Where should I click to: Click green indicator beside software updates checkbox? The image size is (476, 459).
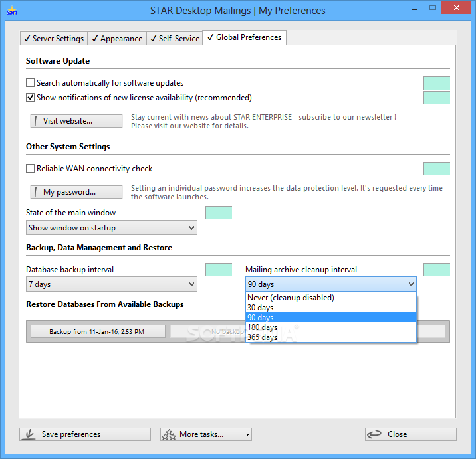click(437, 83)
